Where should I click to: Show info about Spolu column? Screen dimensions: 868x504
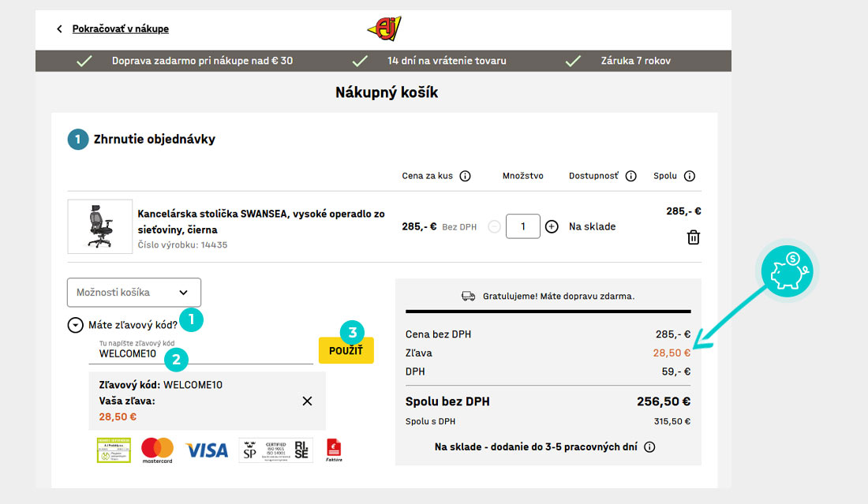pyautogui.click(x=689, y=176)
